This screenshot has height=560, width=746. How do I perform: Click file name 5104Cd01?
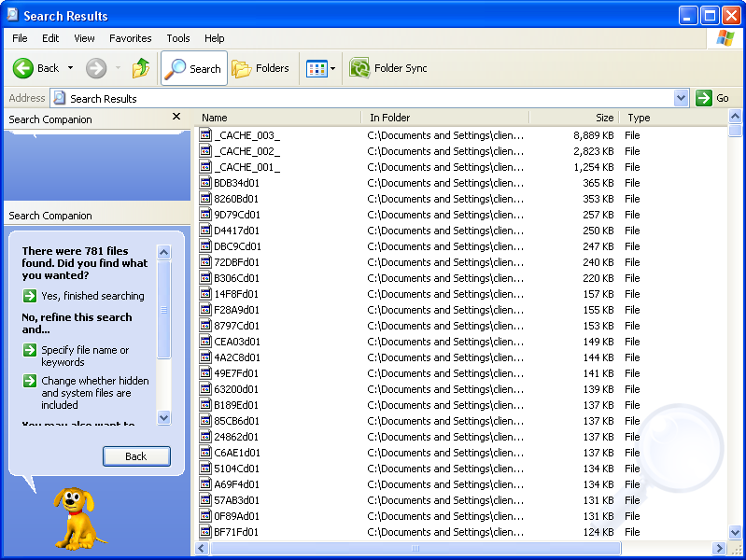click(236, 469)
